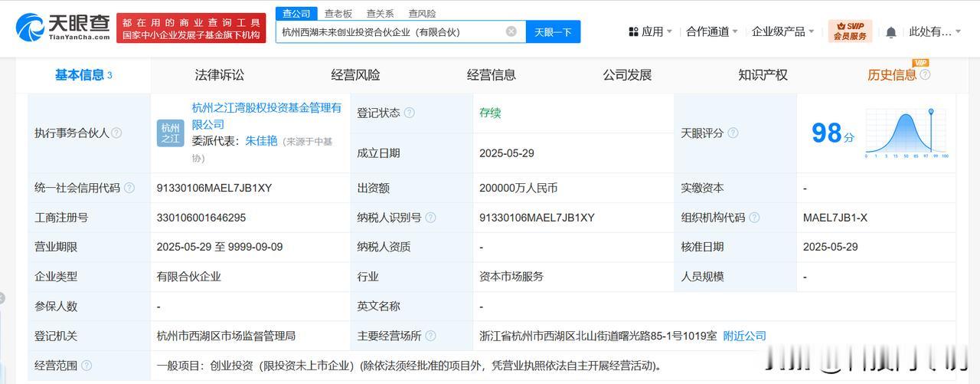Viewport: 980px width, 384px height.
Task: Click help icon next to 组织机构代码
Action: pyautogui.click(x=754, y=218)
